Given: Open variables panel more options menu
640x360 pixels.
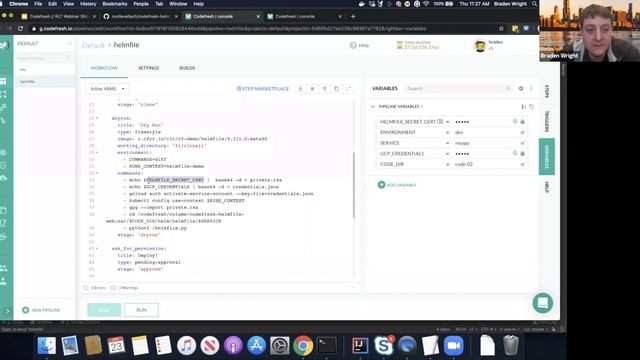Looking at the screenshot, I should tap(531, 88).
